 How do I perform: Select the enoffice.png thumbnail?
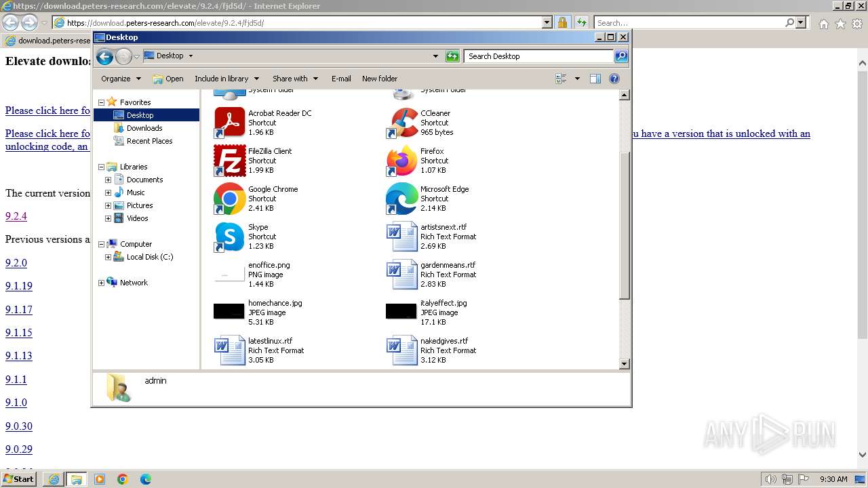pos(229,274)
